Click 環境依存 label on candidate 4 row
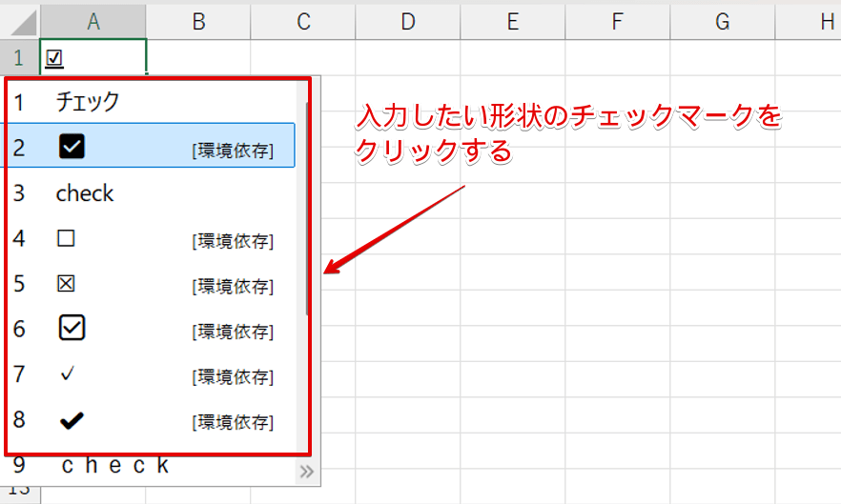Image resolution: width=841 pixels, height=504 pixels. coord(233,241)
